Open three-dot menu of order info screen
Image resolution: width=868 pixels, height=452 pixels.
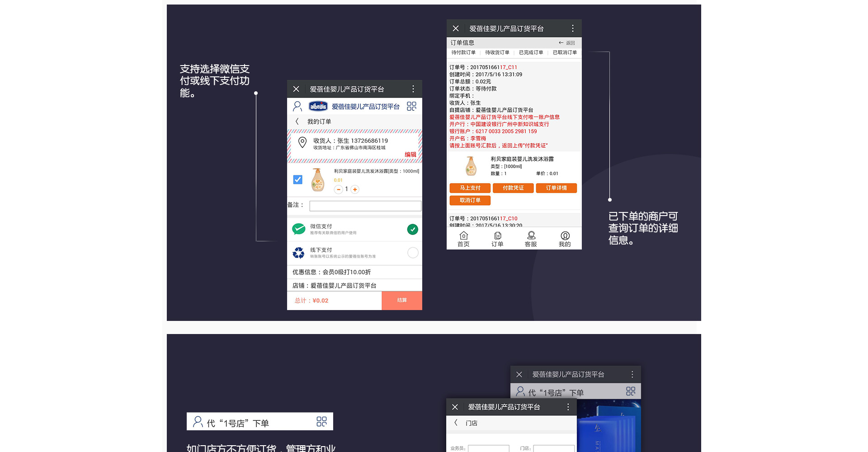(x=572, y=28)
